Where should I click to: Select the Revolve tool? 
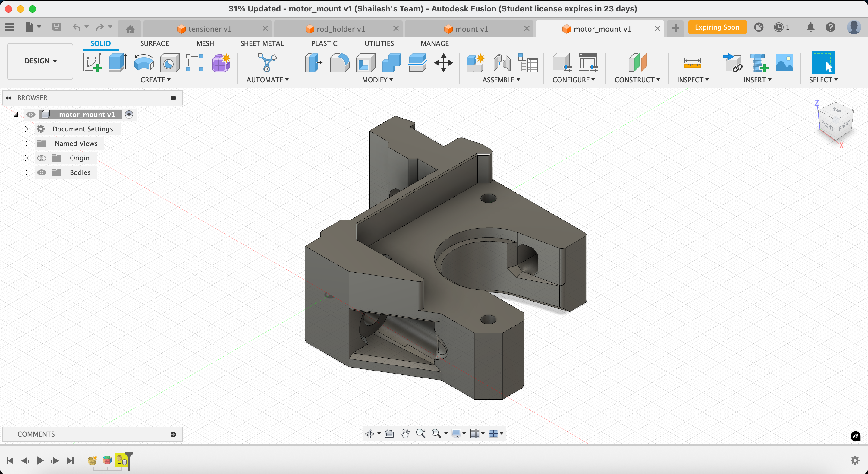pyautogui.click(x=144, y=62)
